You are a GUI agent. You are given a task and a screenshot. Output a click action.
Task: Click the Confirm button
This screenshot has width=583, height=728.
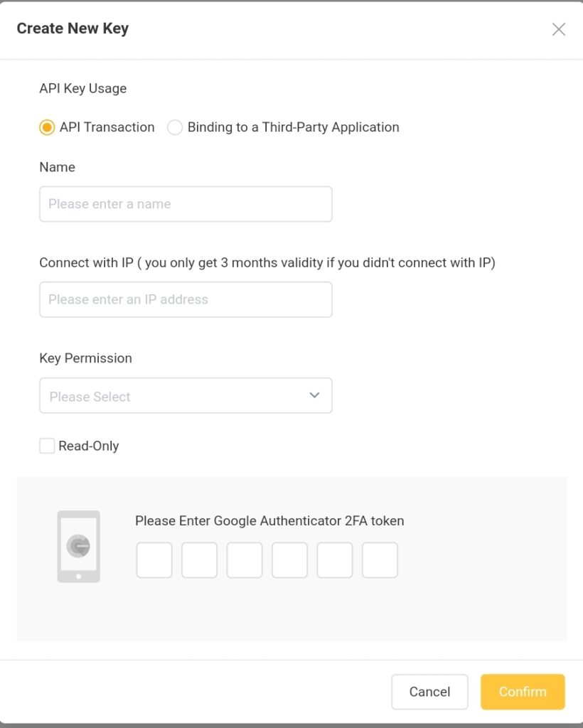tap(523, 692)
